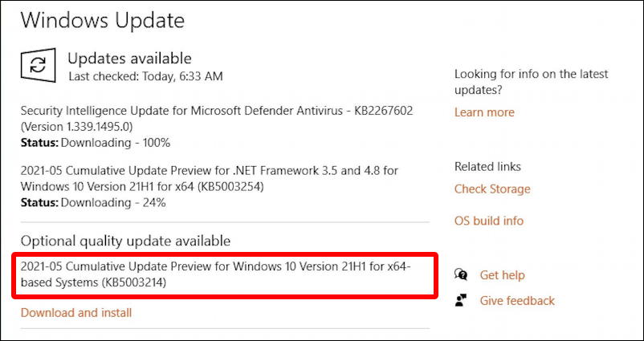This screenshot has width=644, height=341.
Task: Click the Downloading 24% status line
Action: click(x=93, y=202)
